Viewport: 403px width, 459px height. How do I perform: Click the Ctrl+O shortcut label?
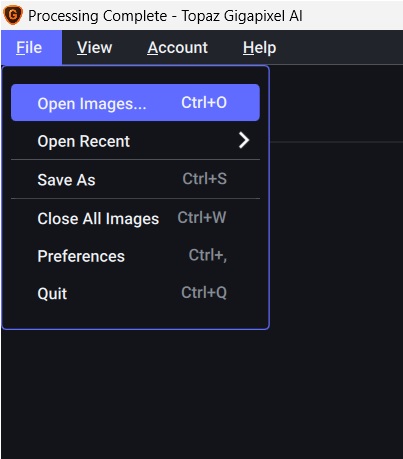[204, 102]
